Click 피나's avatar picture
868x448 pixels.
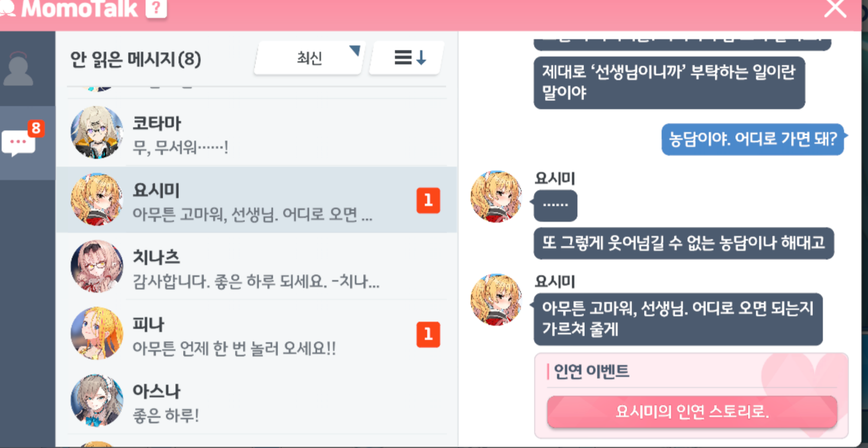point(97,334)
